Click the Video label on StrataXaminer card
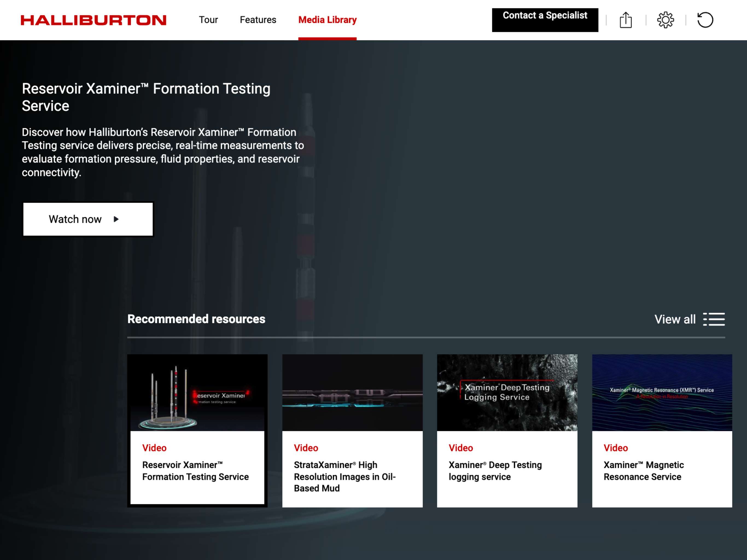The height and width of the screenshot is (560, 747). click(x=306, y=448)
